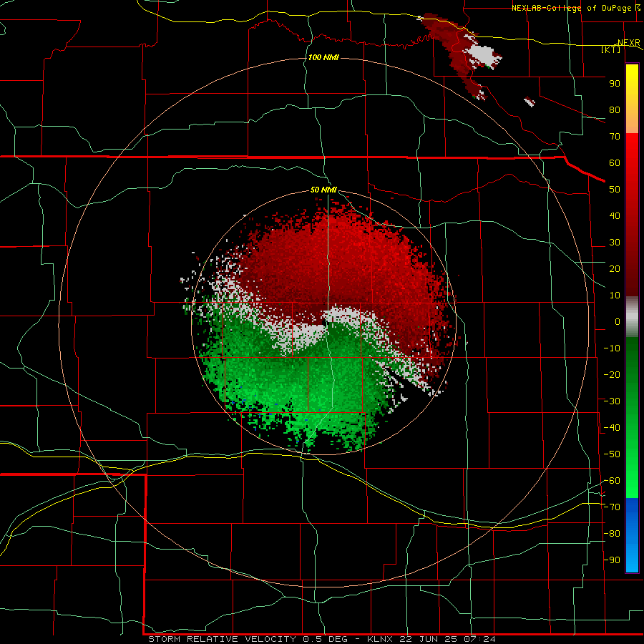Pick the bright red segment of color bar

pyautogui.click(x=632, y=215)
